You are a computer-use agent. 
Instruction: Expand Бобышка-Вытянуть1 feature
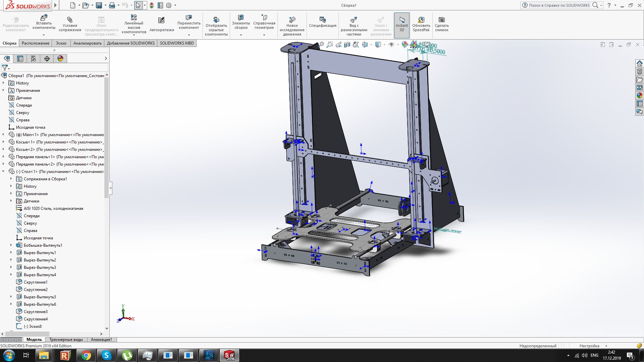pyautogui.click(x=11, y=245)
